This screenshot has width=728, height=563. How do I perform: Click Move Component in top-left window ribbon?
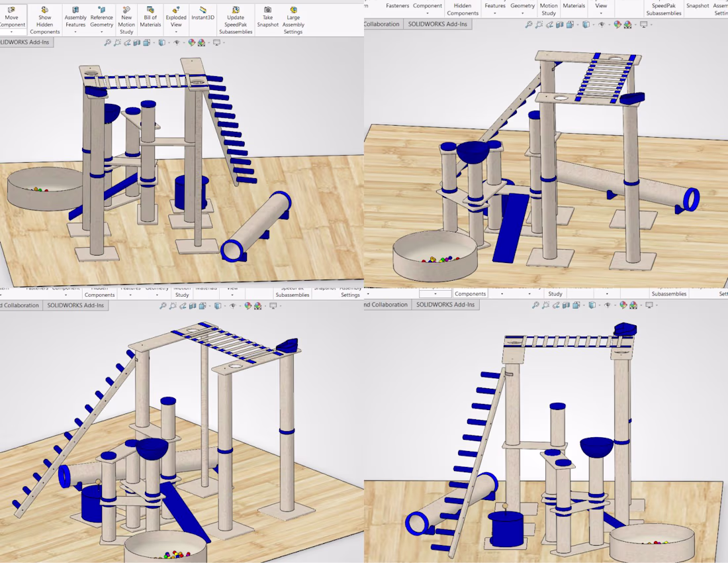[x=12, y=17]
